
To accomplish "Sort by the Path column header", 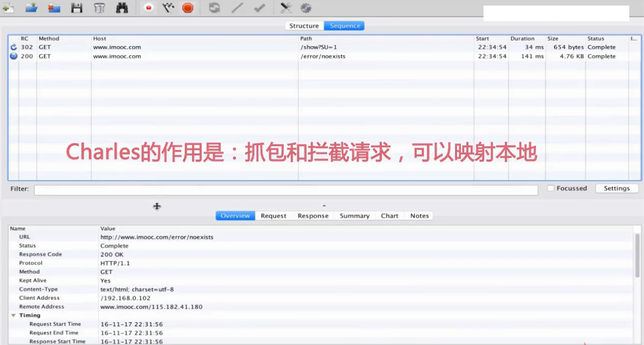I will click(386, 38).
